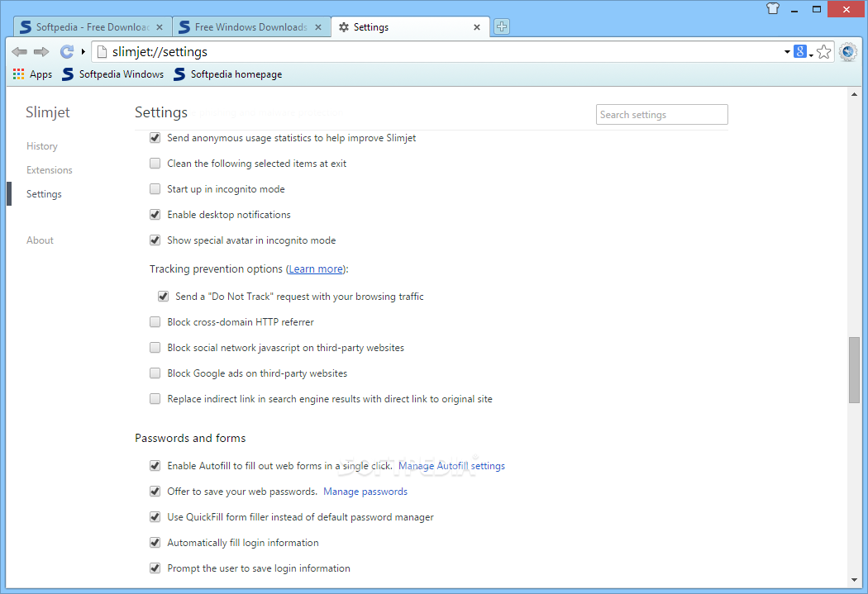Open a new tab with plus button
The image size is (868, 594).
502,26
